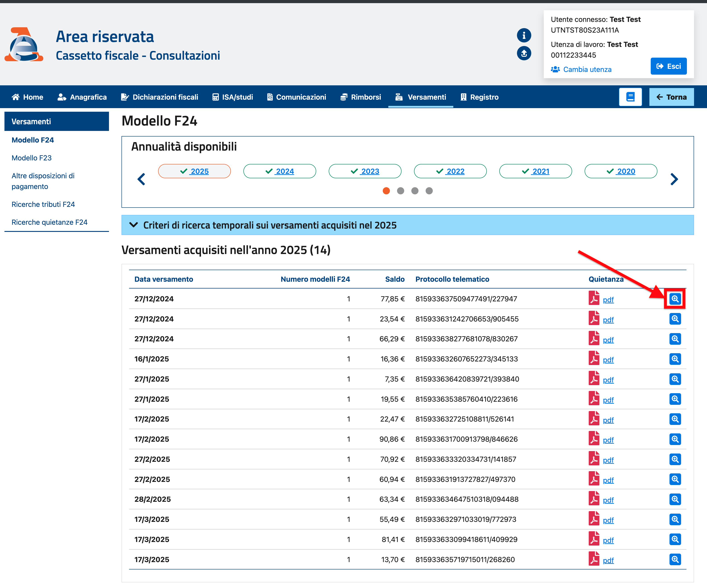Viewport: 707px width, 588px height.
Task: Click PDF icon for 7,35 € payment
Action: (x=594, y=378)
